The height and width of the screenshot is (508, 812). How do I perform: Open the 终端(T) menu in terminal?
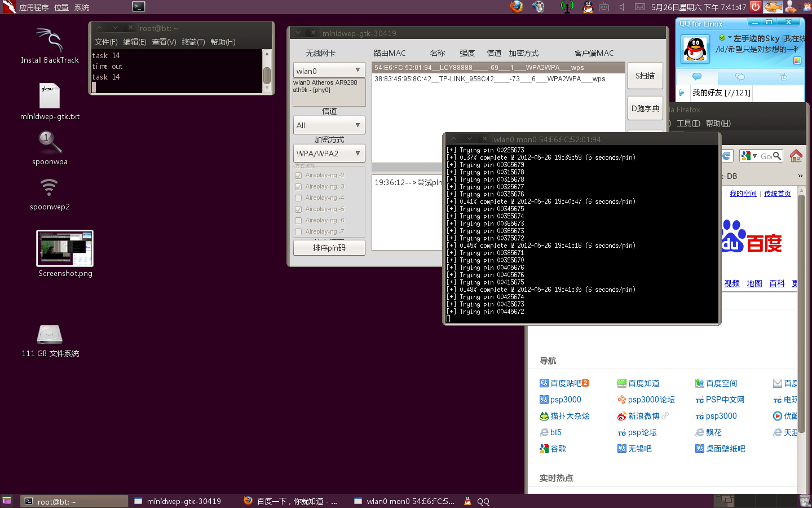point(193,42)
